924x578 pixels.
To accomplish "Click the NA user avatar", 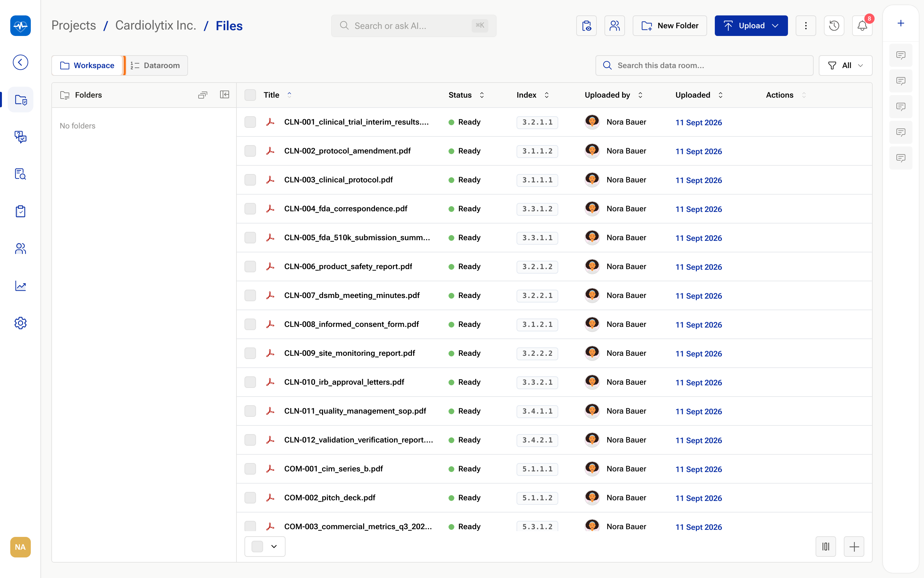I will (x=21, y=547).
